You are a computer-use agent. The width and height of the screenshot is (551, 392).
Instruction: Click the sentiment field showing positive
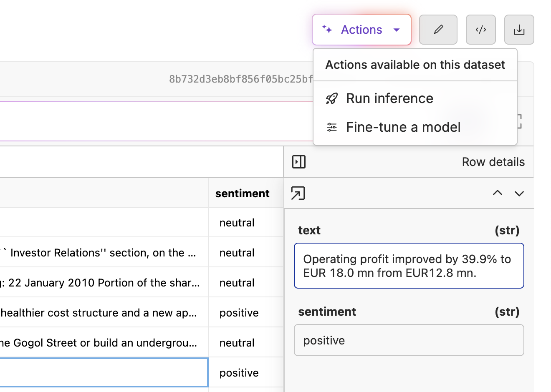(x=409, y=340)
